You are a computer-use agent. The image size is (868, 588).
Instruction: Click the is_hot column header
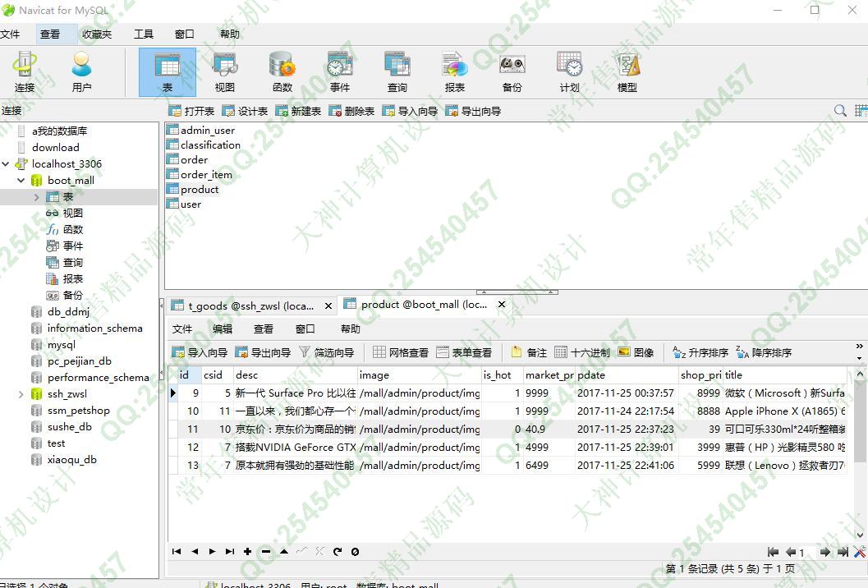tap(503, 374)
